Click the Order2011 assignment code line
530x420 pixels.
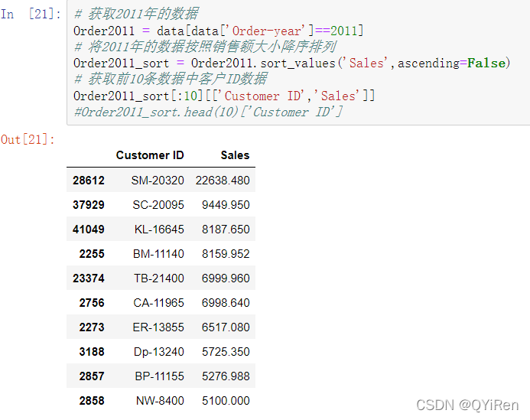tap(219, 31)
